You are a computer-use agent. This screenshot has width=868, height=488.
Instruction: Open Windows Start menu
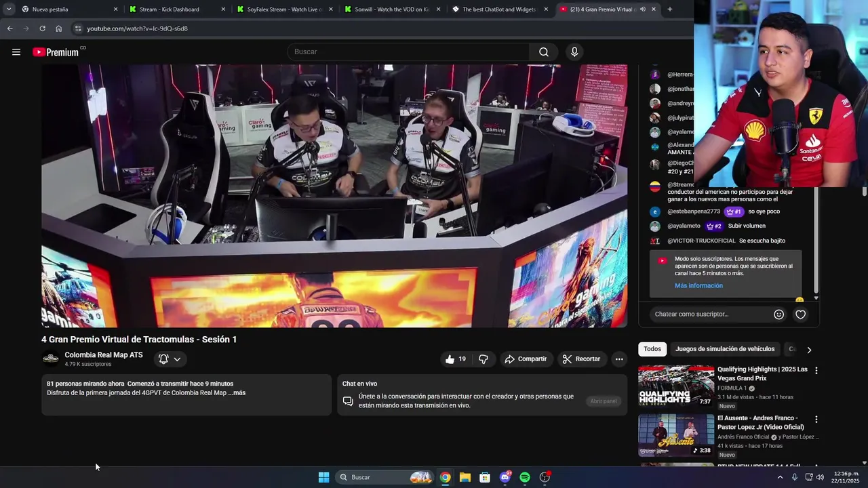point(323,477)
